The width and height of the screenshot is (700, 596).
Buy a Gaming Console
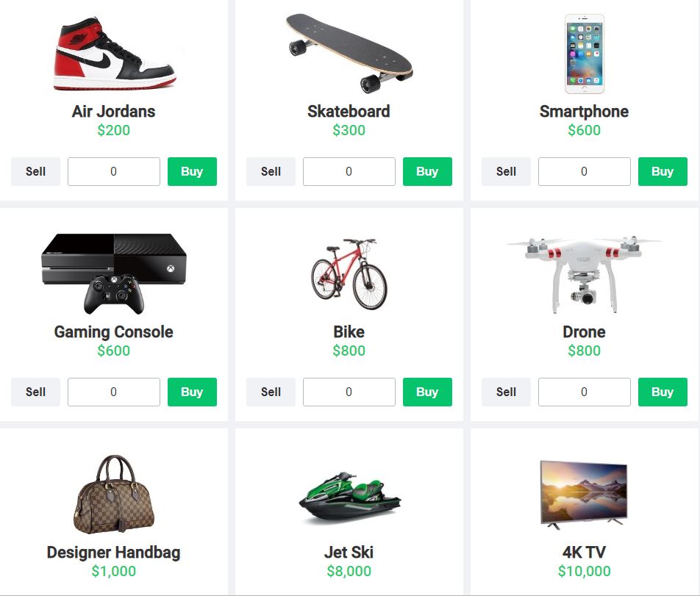click(x=192, y=392)
